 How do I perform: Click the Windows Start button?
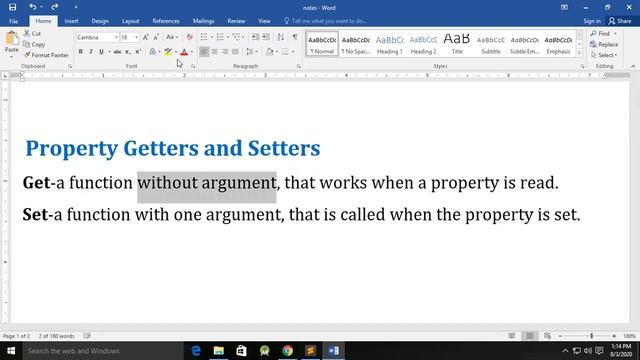11,351
